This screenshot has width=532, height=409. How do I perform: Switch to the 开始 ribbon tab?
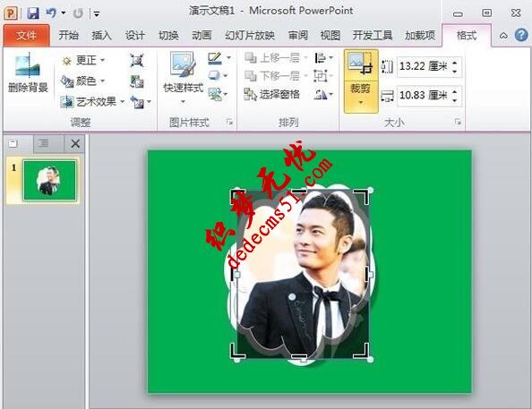(x=69, y=35)
